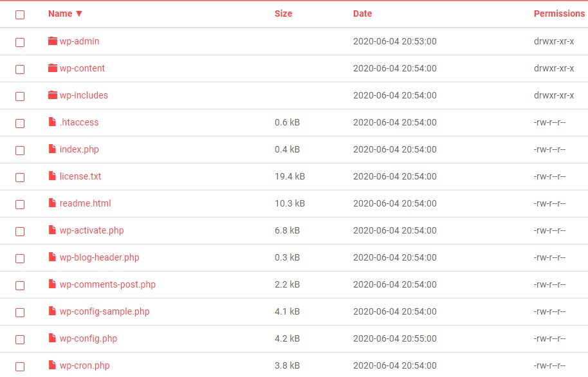Click the 2020-06-04 20:55:00 date
The height and width of the screenshot is (377, 588).
pyautogui.click(x=394, y=338)
